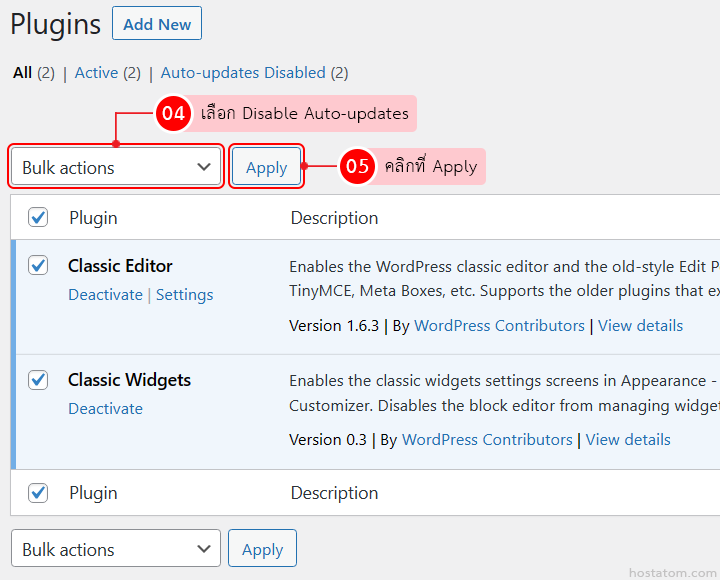Open WordPress Contributors link for Classic Widgets
This screenshot has height=580, width=720.
[487, 440]
